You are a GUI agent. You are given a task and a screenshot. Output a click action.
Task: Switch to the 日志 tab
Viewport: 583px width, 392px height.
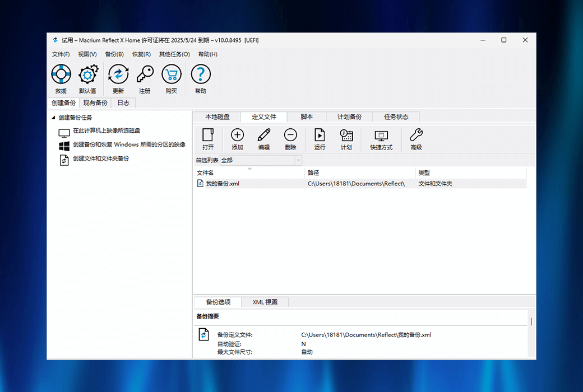(x=123, y=103)
